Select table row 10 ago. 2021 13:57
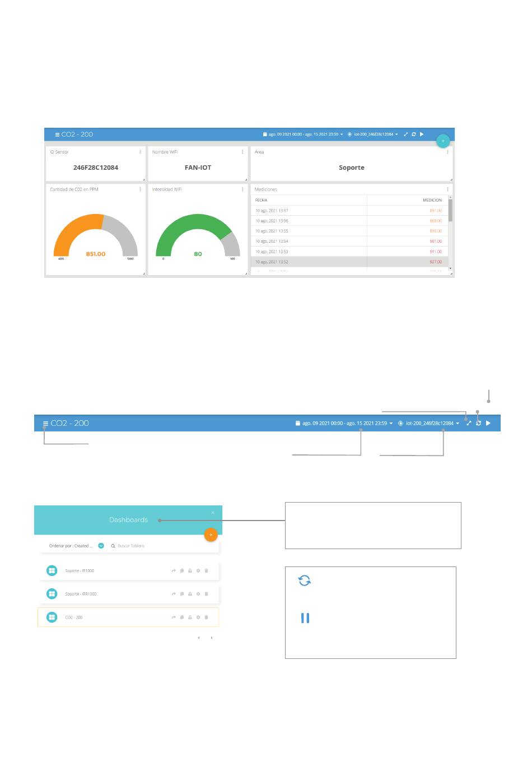The width and height of the screenshot is (532, 762). click(x=349, y=211)
